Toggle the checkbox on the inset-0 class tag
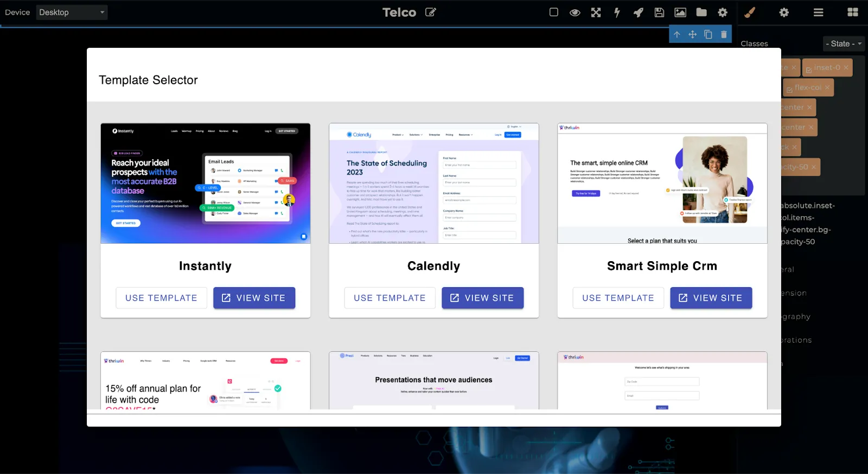The height and width of the screenshot is (474, 868). click(x=809, y=70)
